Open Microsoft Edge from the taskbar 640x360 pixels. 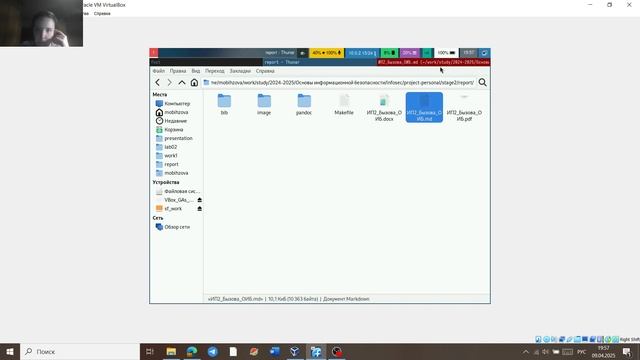(192, 351)
